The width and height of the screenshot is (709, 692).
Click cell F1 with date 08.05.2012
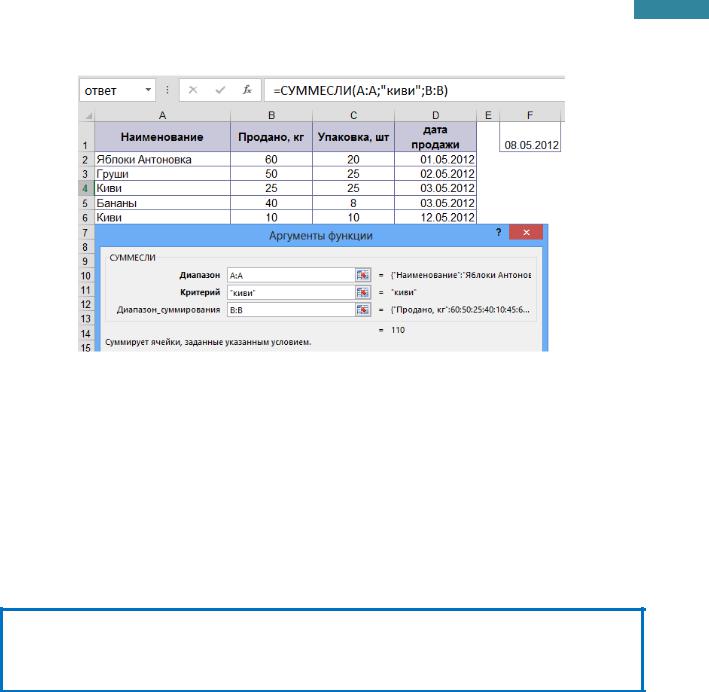point(530,137)
